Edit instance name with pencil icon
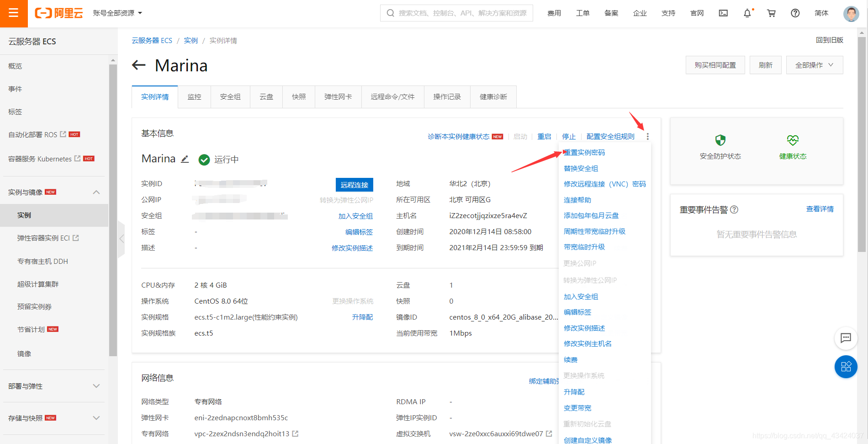Viewport: 868px width, 444px height. pyautogui.click(x=185, y=159)
